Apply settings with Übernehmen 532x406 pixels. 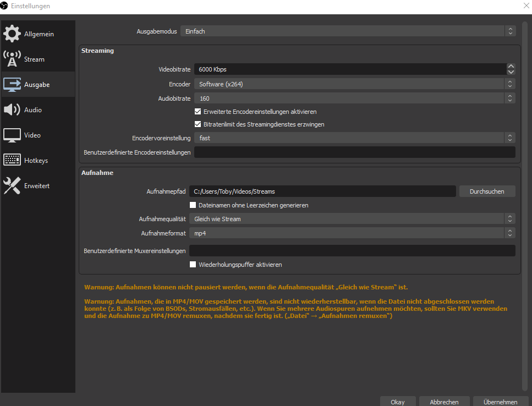[x=500, y=402]
